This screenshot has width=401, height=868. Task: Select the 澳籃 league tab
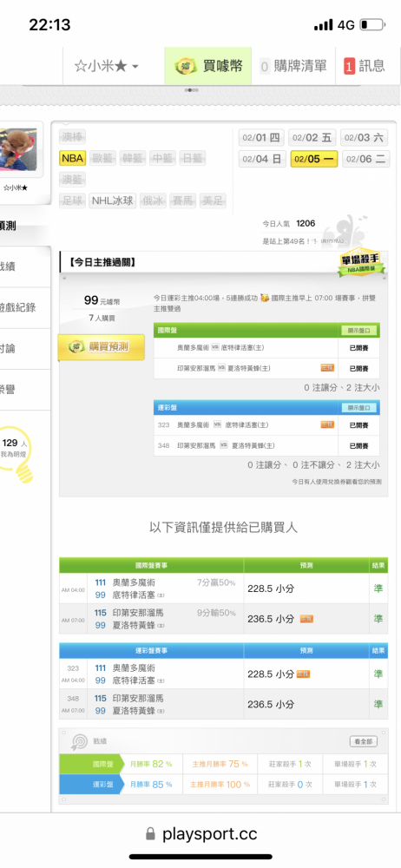[73, 180]
